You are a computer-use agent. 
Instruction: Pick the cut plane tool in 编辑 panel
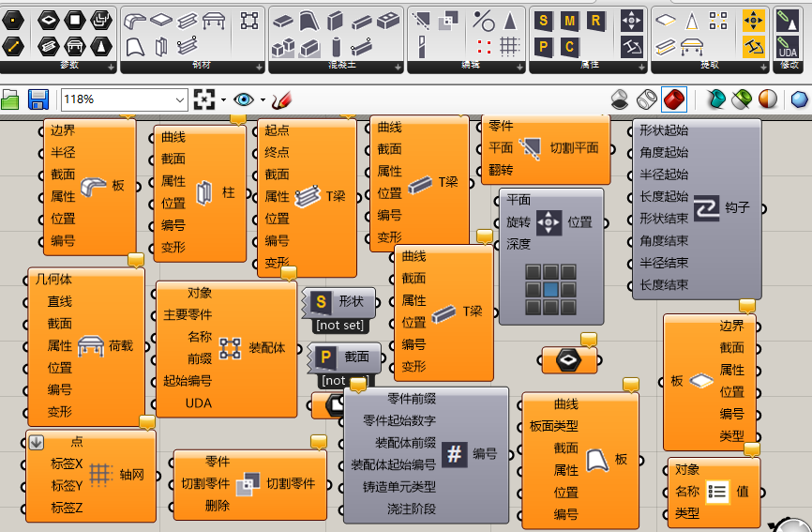coord(420,22)
